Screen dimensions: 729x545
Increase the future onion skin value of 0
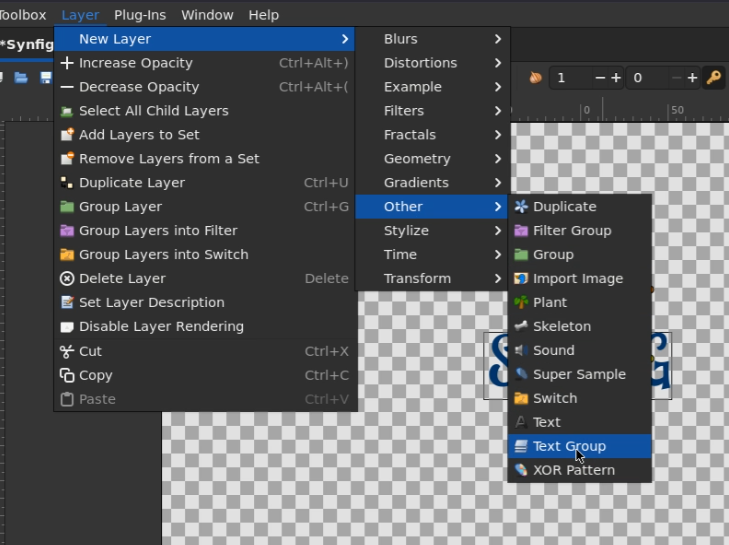tap(692, 78)
